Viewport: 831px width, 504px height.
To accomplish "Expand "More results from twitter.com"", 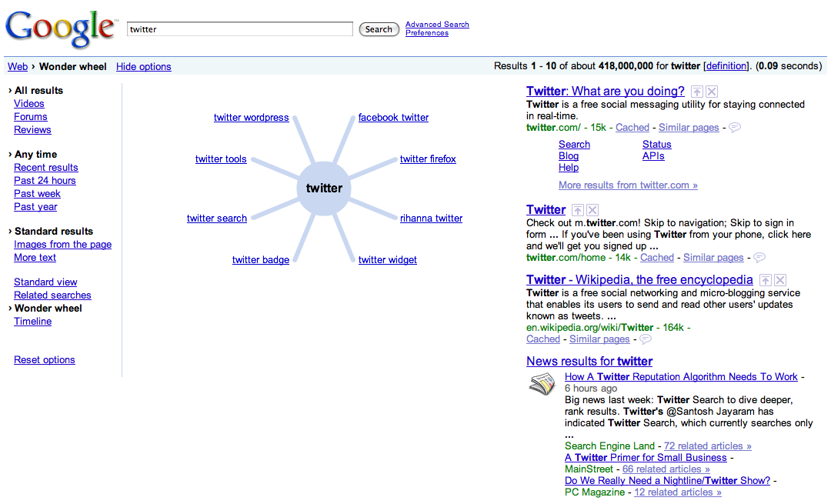I will tap(628, 185).
